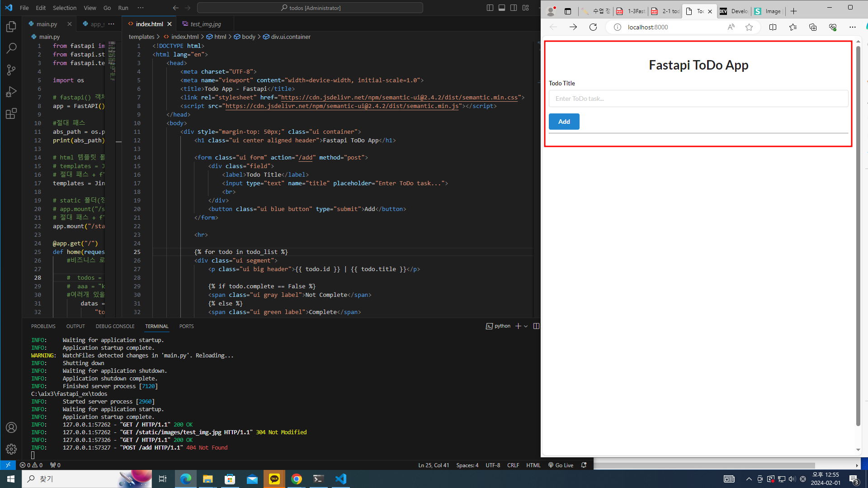The height and width of the screenshot is (488, 868).
Task: Open Source Control view
Action: (11, 70)
